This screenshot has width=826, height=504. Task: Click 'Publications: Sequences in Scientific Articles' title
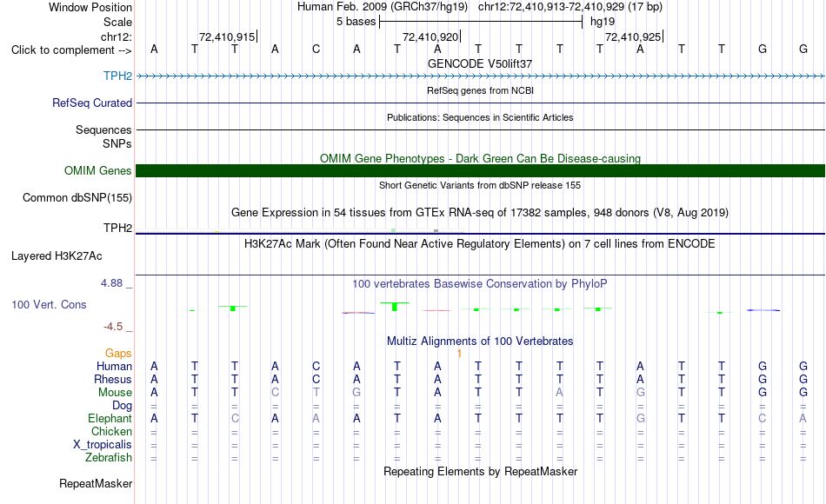tap(480, 117)
